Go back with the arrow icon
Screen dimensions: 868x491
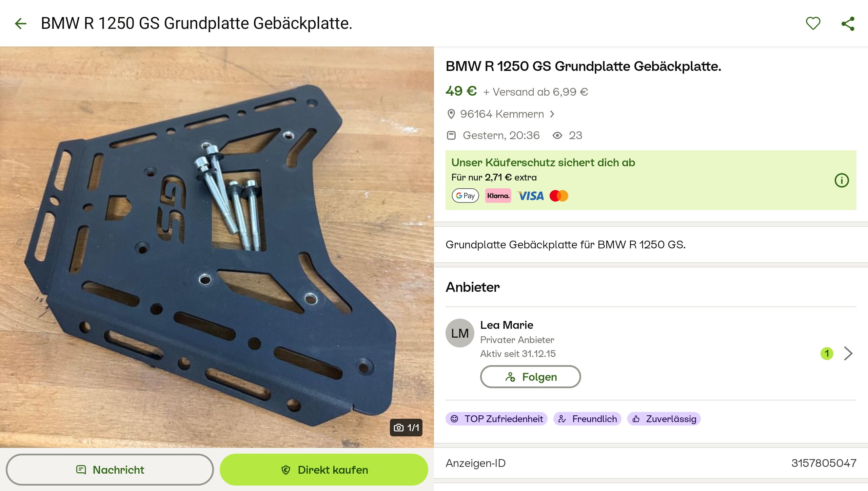pyautogui.click(x=21, y=23)
